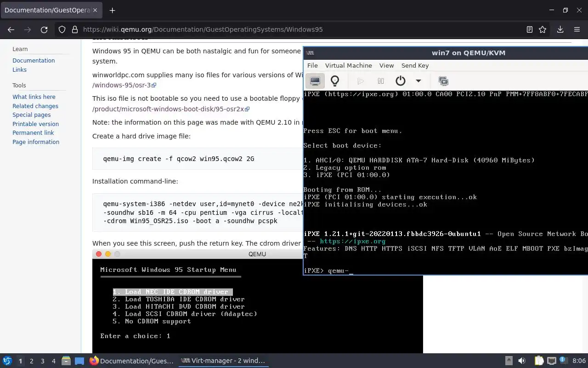Select the Documentation/GuestOpera browser tab
This screenshot has width=588, height=368.
tap(51, 10)
